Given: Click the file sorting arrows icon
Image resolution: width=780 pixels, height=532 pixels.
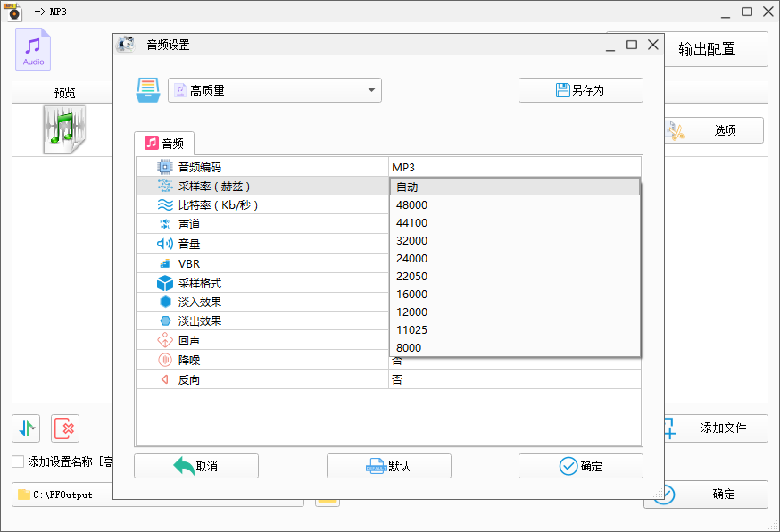Looking at the screenshot, I should [26, 428].
